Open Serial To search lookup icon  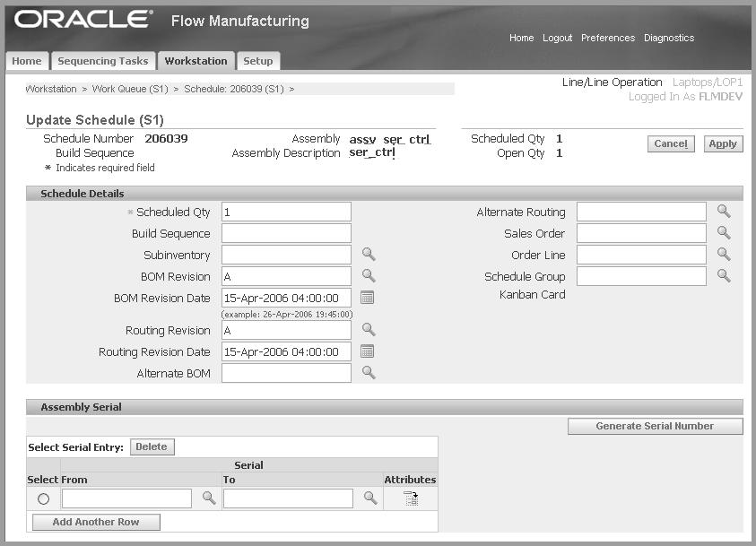click(x=370, y=498)
